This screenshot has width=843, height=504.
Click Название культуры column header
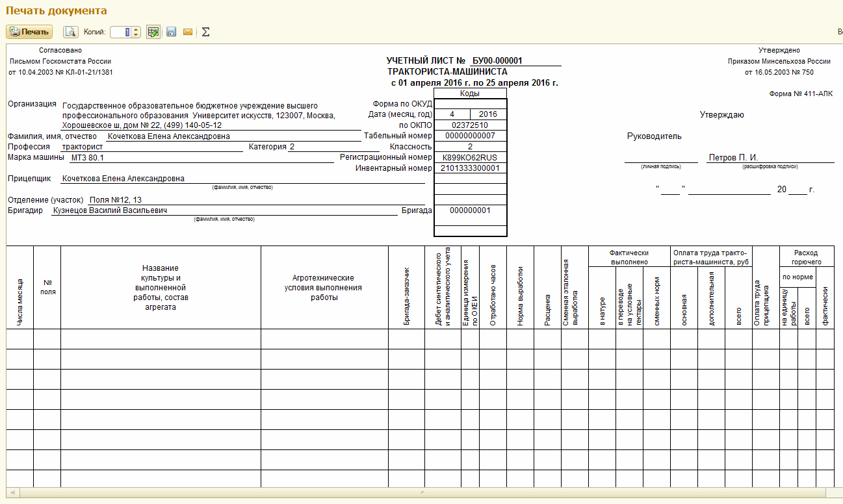(161, 288)
